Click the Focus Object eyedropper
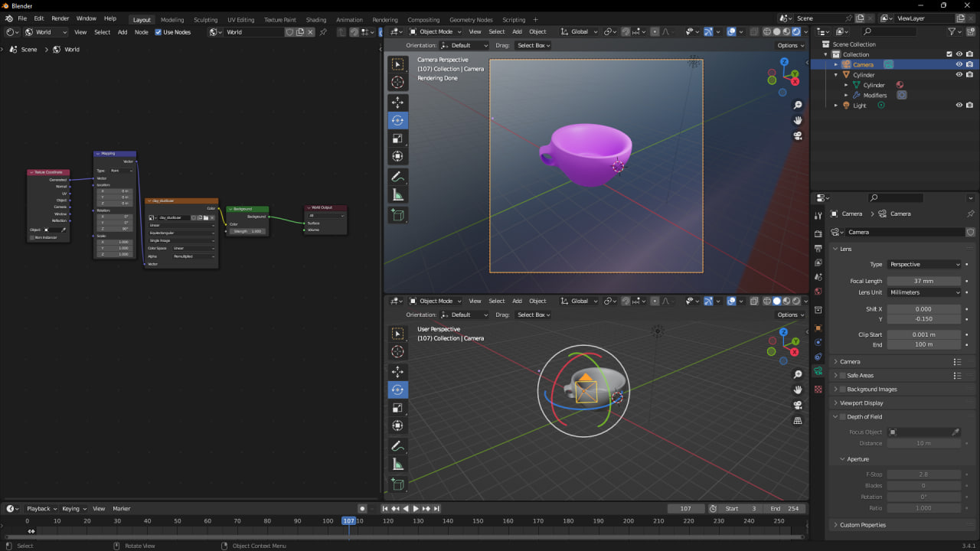 955,432
